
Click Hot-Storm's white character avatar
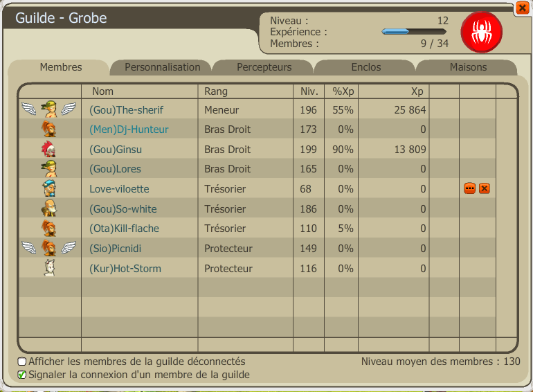pos(48,268)
